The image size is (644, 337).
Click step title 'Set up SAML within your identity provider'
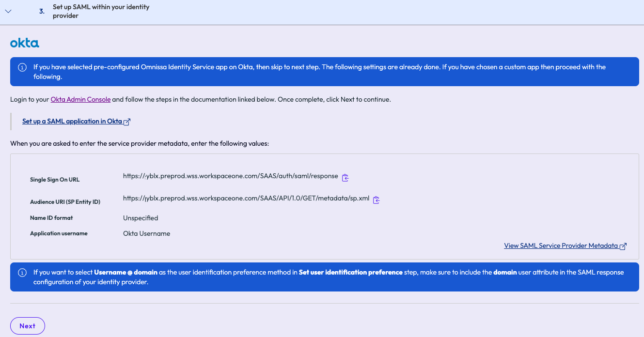(101, 12)
